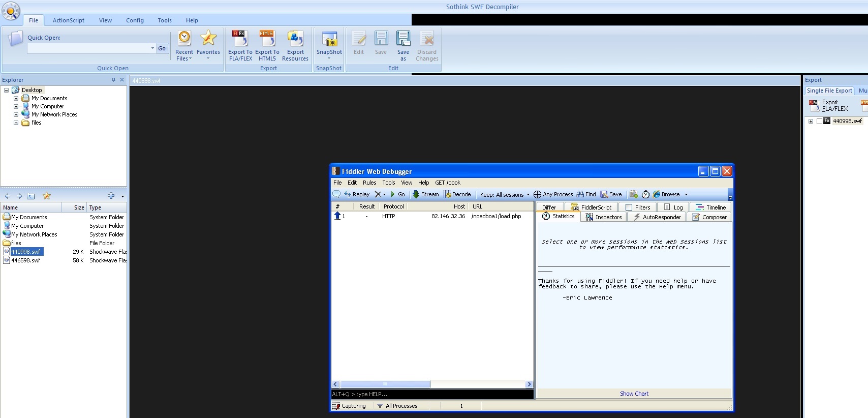Switch to Inspectors tab in Fiddler
868x418 pixels.
click(604, 217)
